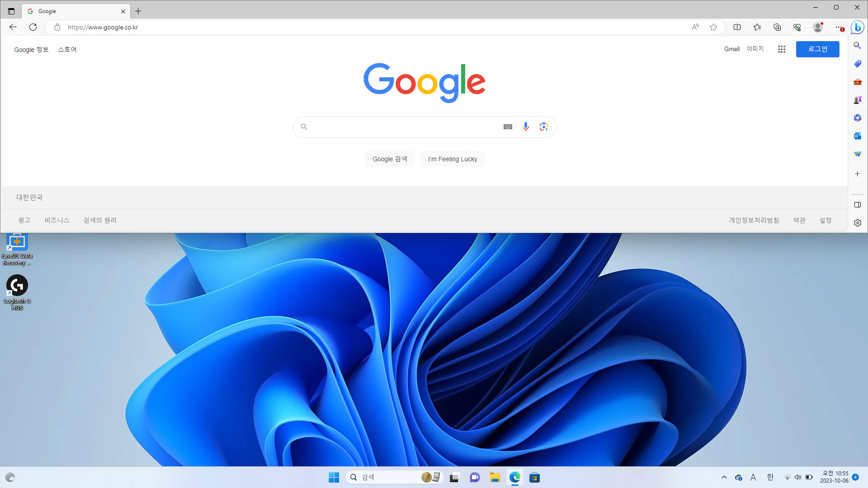This screenshot has height=488, width=868.
Task: Open sidebar Drop paper plane icon
Action: click(857, 154)
